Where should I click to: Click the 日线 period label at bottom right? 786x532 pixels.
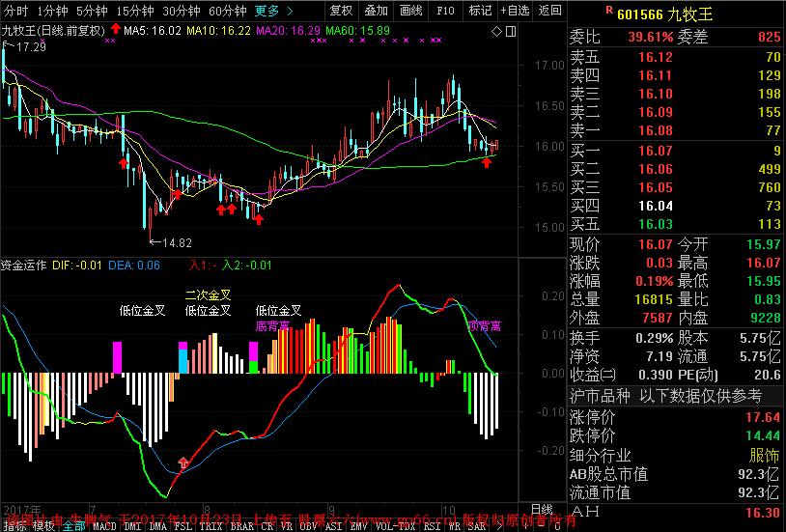point(542,510)
